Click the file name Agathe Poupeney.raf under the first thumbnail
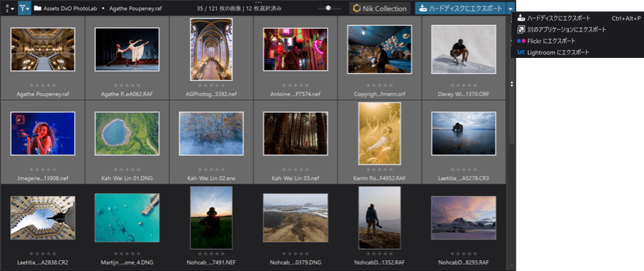The image size is (644, 271). tap(43, 94)
